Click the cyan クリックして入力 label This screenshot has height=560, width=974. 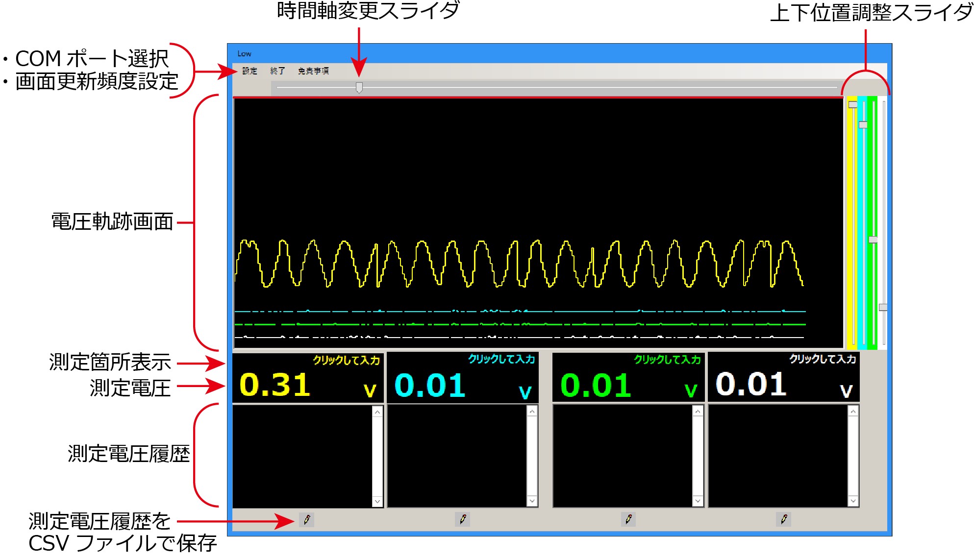point(501,359)
